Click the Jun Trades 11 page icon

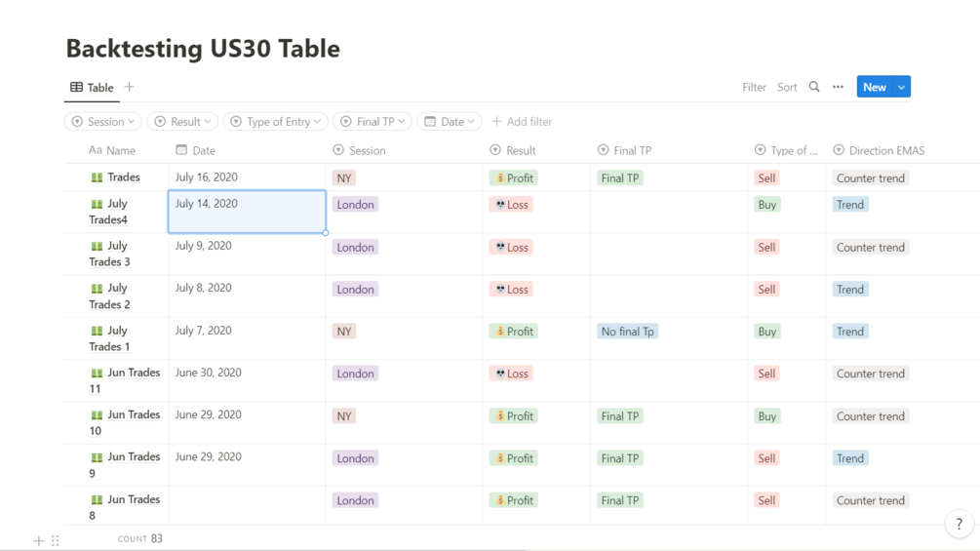tap(97, 373)
